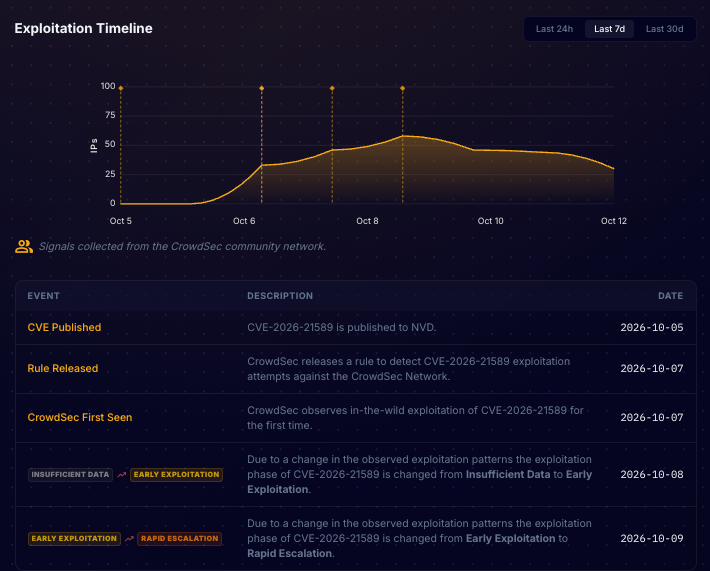Screen dimensions: 710x571
Task: Click the Insufficient Data badge
Action: [x=70, y=475]
